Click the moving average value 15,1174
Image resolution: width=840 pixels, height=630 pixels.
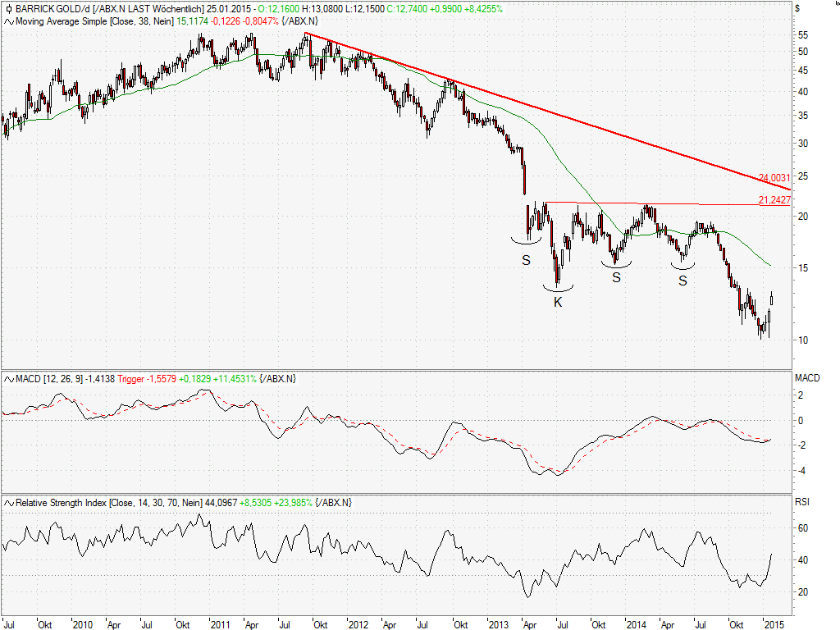pyautogui.click(x=192, y=21)
